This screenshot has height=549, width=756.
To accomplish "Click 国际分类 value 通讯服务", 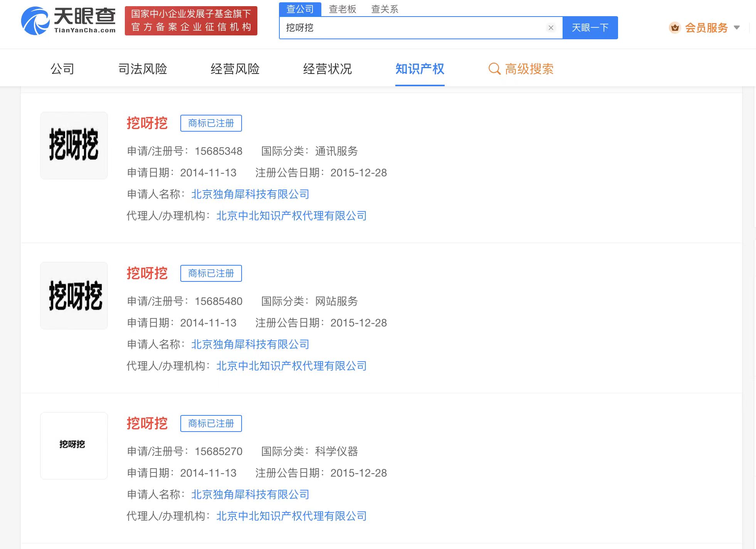I will (x=336, y=151).
